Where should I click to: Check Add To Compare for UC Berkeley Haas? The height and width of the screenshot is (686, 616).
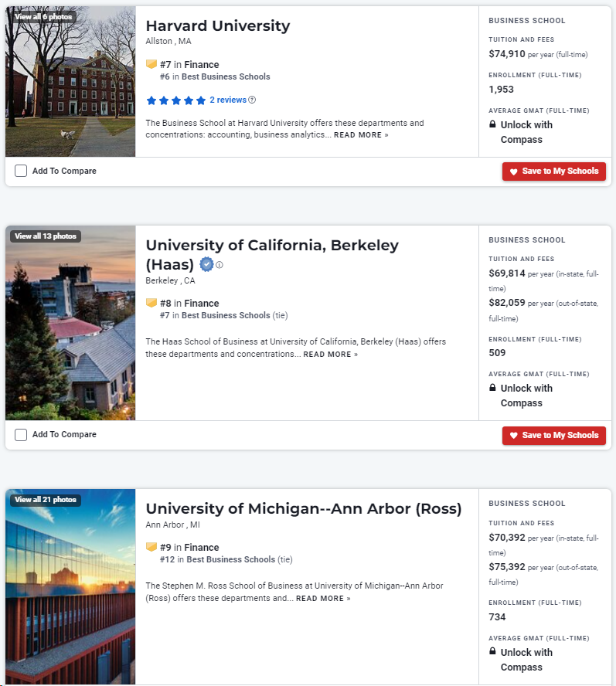click(21, 434)
